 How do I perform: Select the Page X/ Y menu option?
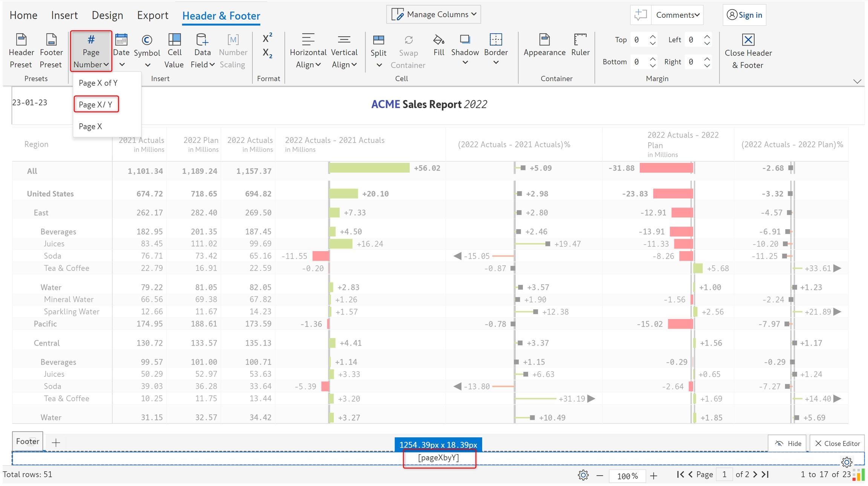[x=96, y=104]
